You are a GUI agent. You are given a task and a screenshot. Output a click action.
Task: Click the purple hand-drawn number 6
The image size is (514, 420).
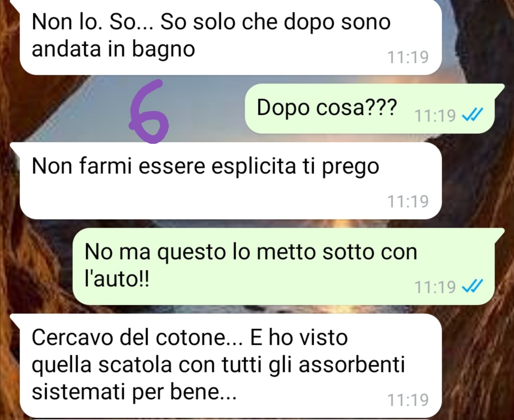click(x=149, y=111)
